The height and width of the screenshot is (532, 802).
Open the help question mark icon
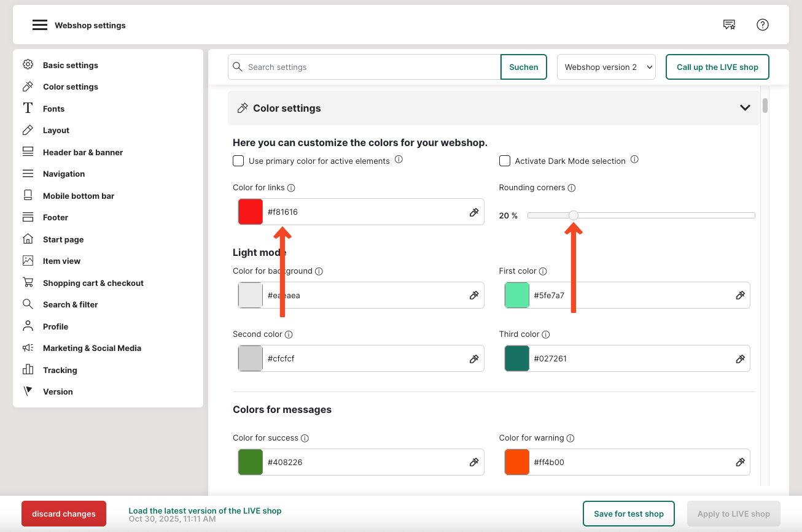tap(762, 25)
